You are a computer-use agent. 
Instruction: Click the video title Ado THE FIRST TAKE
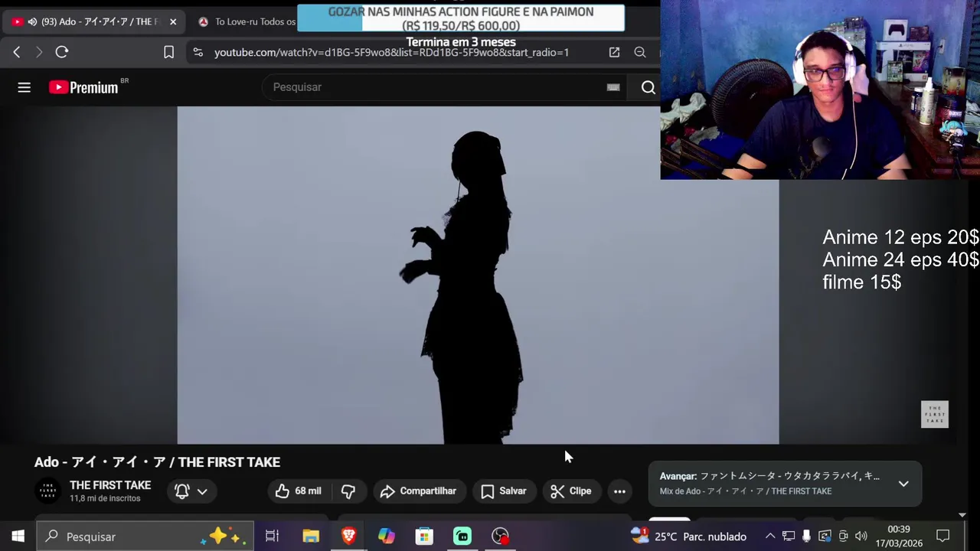(x=157, y=462)
